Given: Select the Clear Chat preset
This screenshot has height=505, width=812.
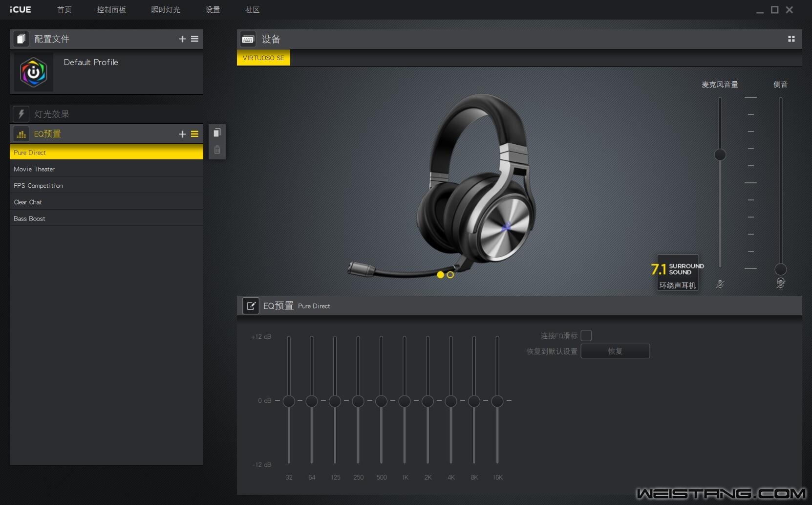Looking at the screenshot, I should click(107, 202).
